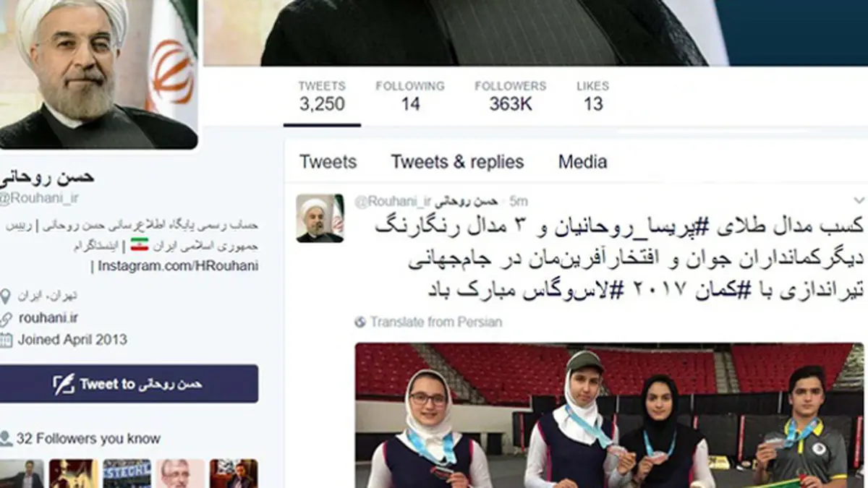Expand the tweet options chevron
868x488 pixels.
coord(859,200)
